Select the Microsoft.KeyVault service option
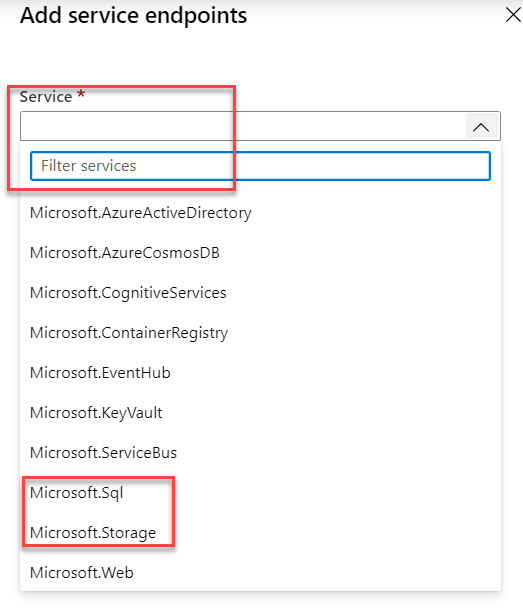 260,412
